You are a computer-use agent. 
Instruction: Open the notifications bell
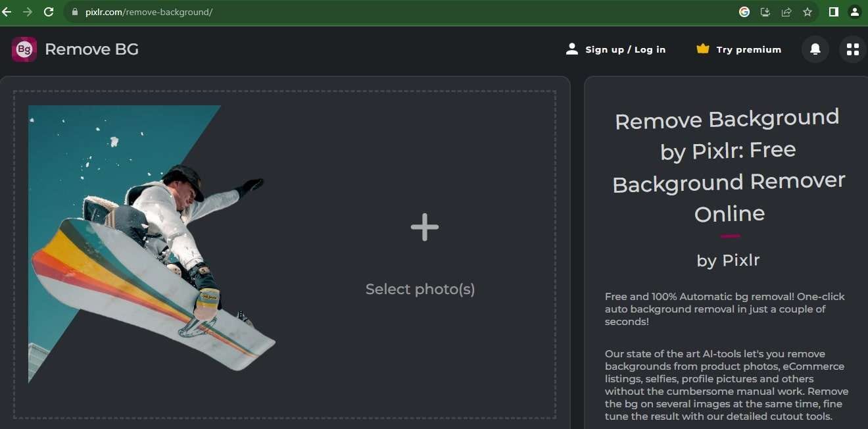815,49
